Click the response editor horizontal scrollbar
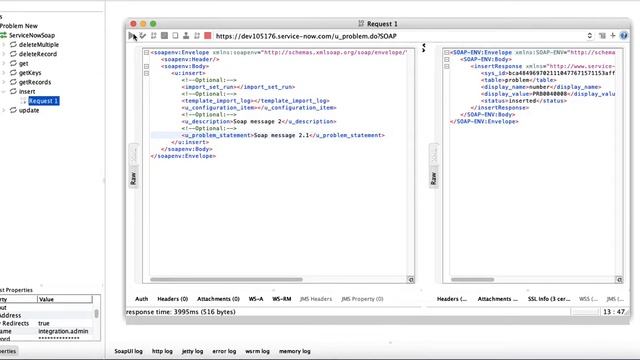 click(x=472, y=280)
